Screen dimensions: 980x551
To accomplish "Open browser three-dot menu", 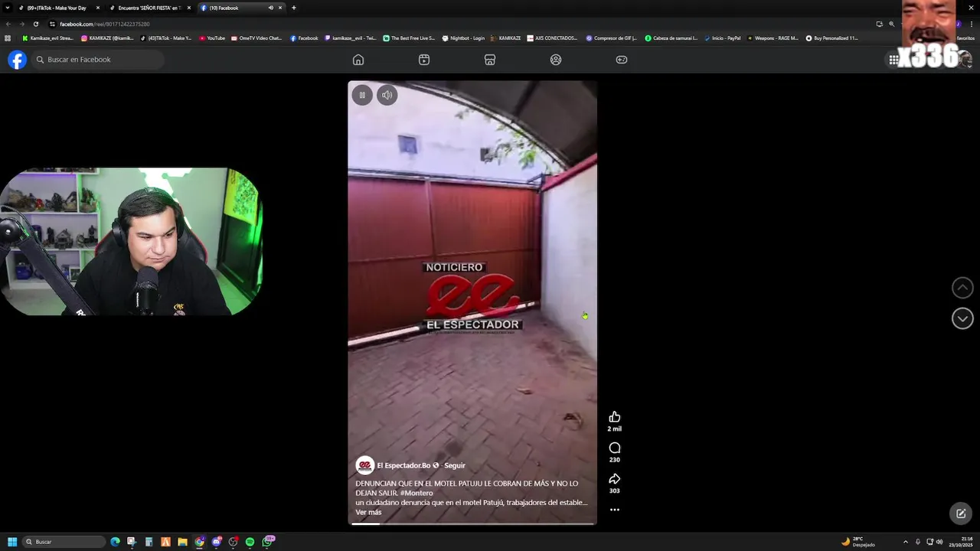I will 972,24.
